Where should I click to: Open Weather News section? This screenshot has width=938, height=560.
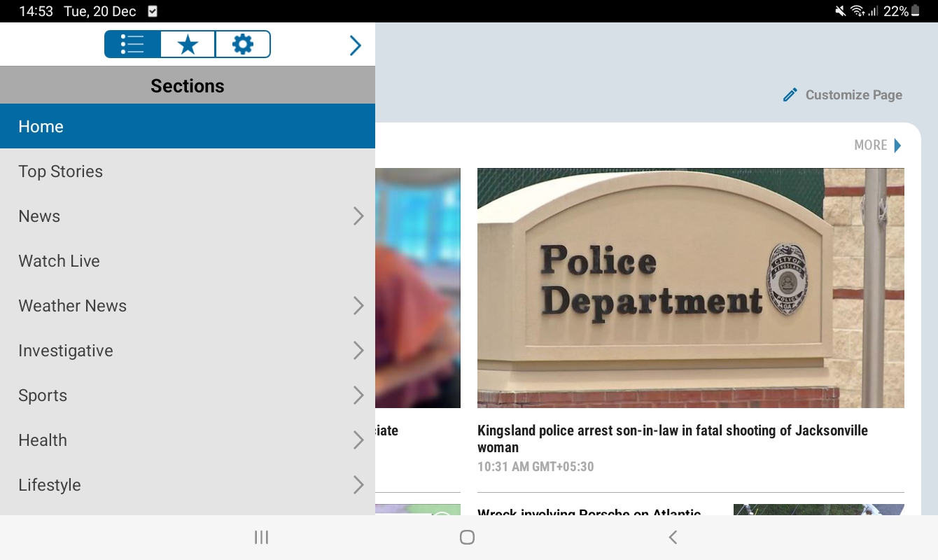pyautogui.click(x=188, y=306)
